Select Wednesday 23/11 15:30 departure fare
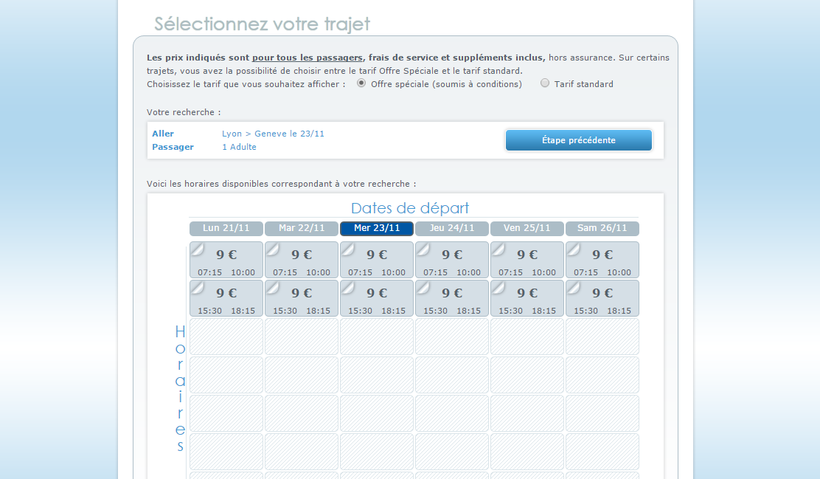Screen dimensions: 820x479 click(x=377, y=298)
